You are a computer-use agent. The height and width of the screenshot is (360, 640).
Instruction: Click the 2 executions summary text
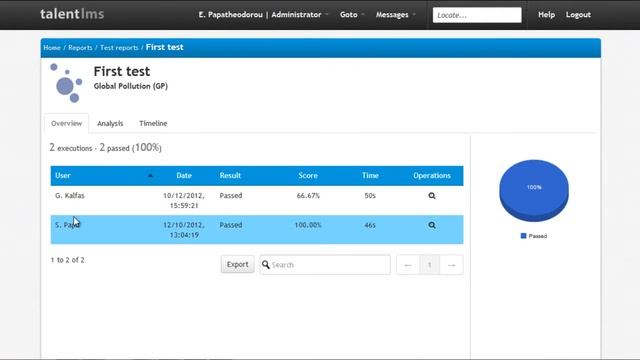click(105, 148)
